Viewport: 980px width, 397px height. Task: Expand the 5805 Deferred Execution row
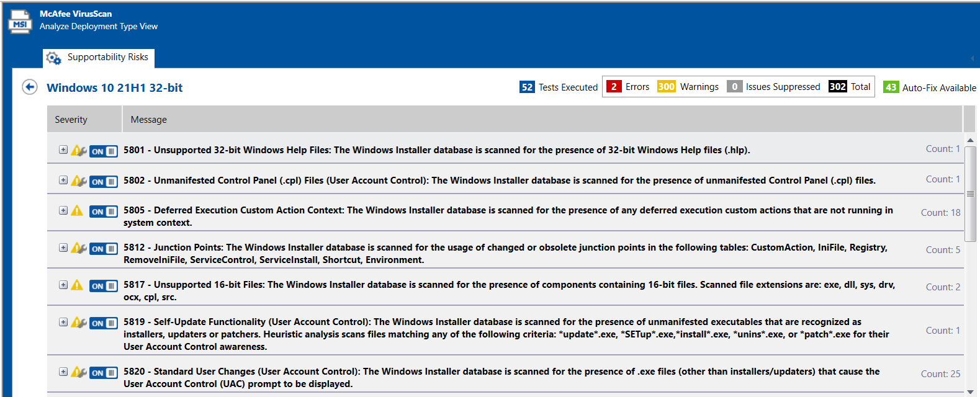click(63, 210)
